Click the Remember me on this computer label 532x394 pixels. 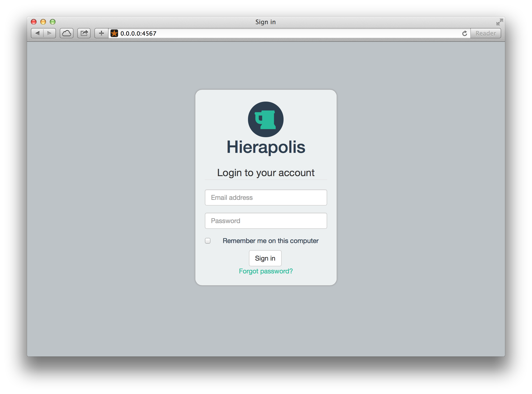point(271,241)
